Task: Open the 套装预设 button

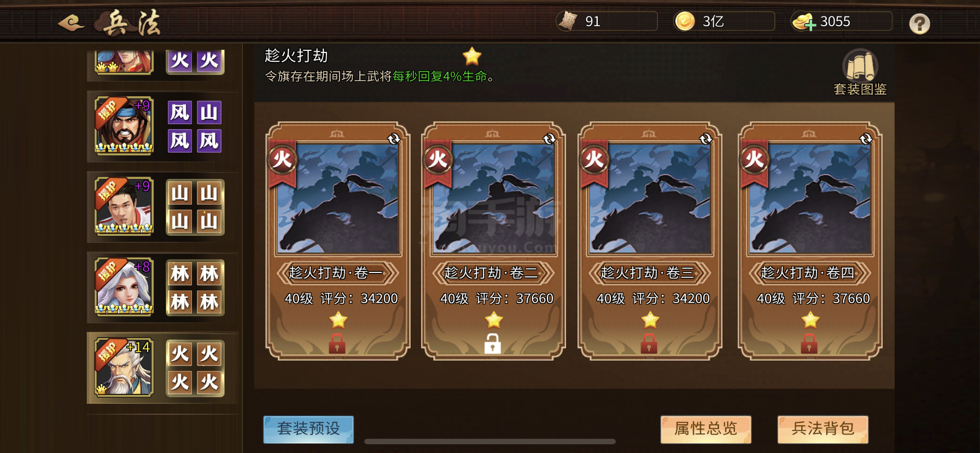Action: point(308,429)
